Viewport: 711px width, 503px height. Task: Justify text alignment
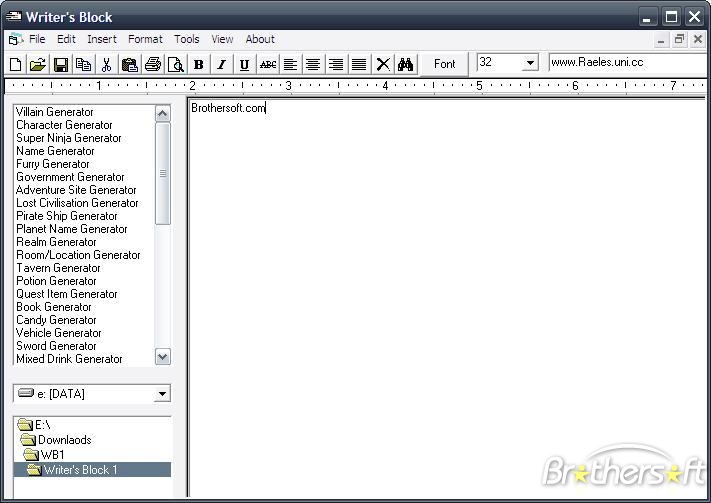pyautogui.click(x=359, y=65)
